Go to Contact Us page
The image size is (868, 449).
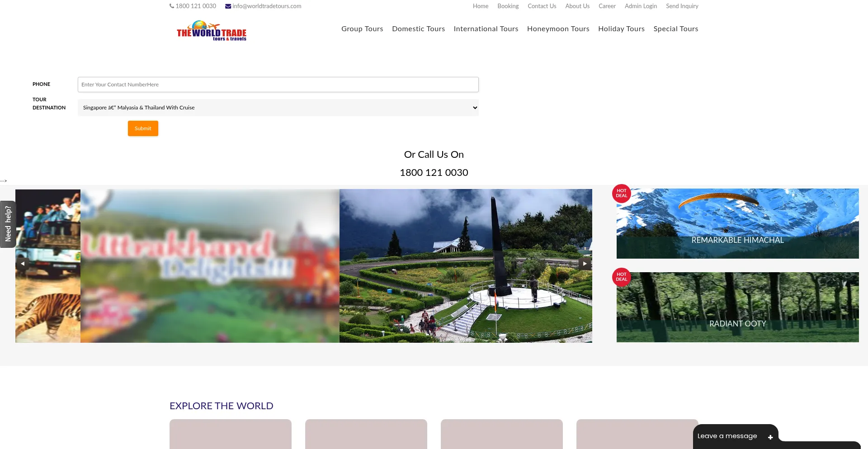(x=542, y=6)
